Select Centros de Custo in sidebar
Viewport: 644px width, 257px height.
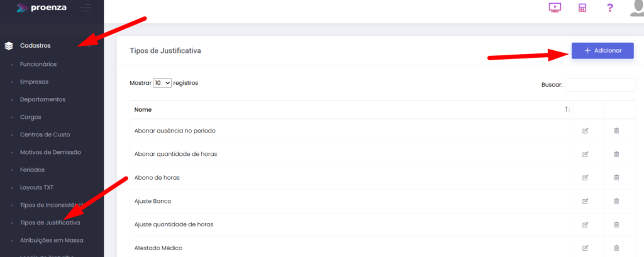click(x=45, y=134)
